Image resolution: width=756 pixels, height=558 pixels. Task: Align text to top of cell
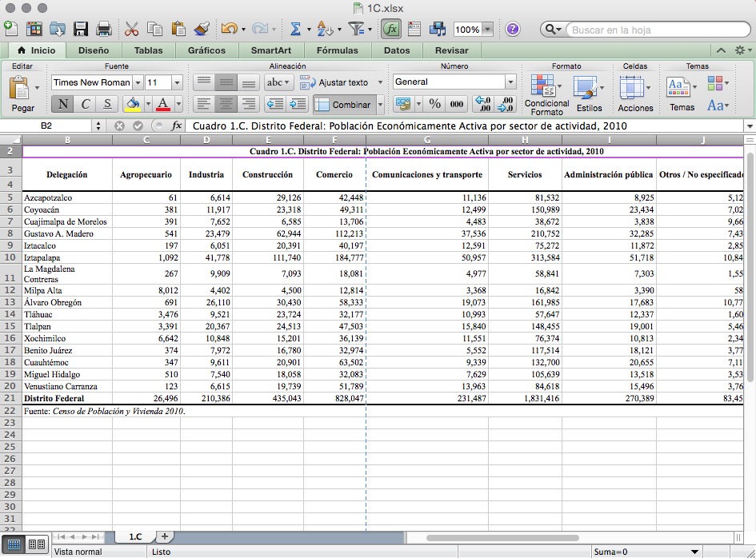pyautogui.click(x=205, y=82)
